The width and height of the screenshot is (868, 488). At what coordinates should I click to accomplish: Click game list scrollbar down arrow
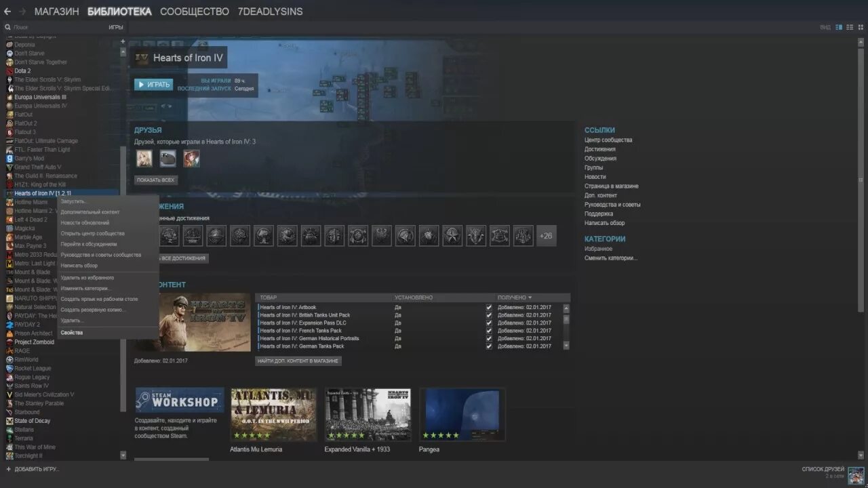click(123, 456)
